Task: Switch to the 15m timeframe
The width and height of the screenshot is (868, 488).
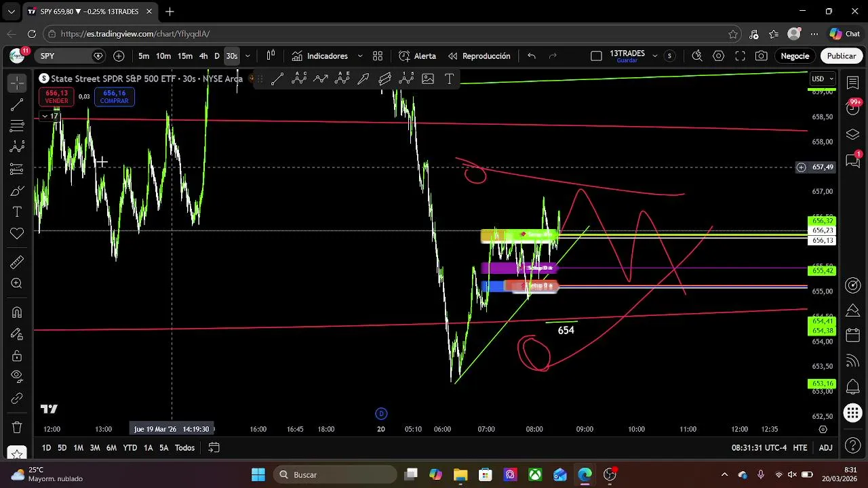Action: 185,56
